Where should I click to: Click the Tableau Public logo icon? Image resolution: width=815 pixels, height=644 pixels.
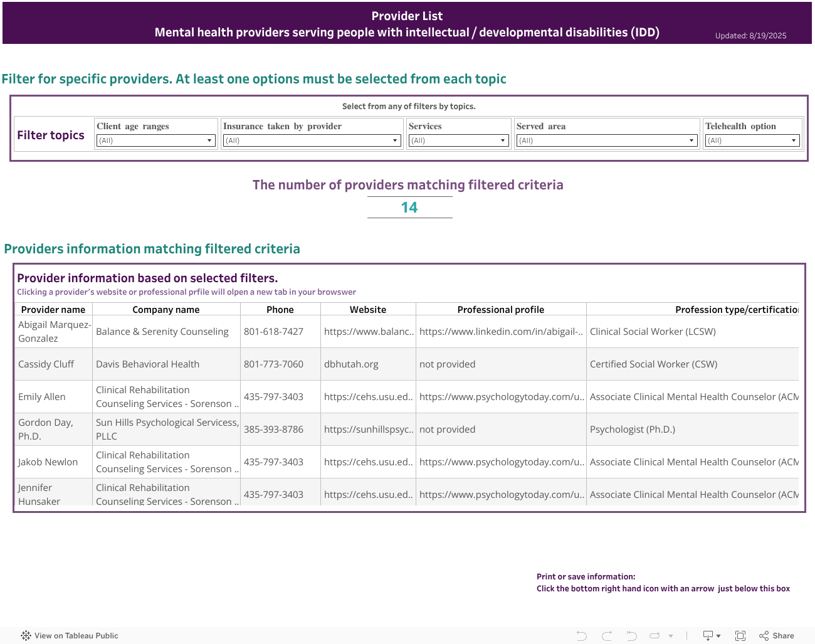coord(26,635)
